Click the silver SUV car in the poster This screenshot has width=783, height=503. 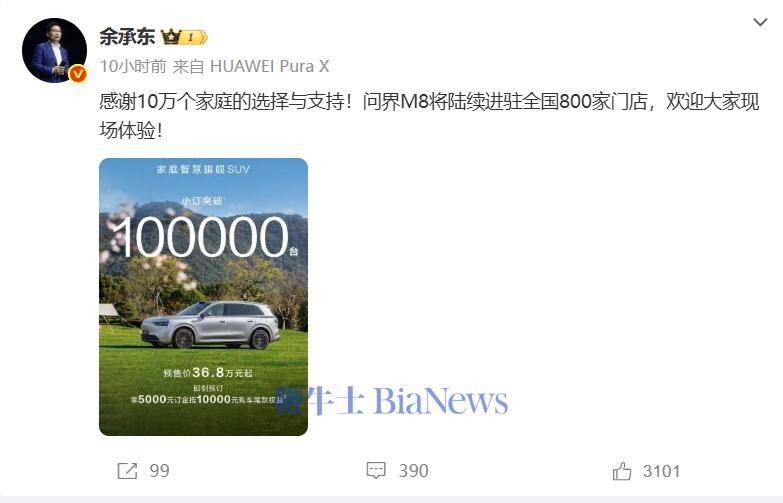tap(210, 325)
